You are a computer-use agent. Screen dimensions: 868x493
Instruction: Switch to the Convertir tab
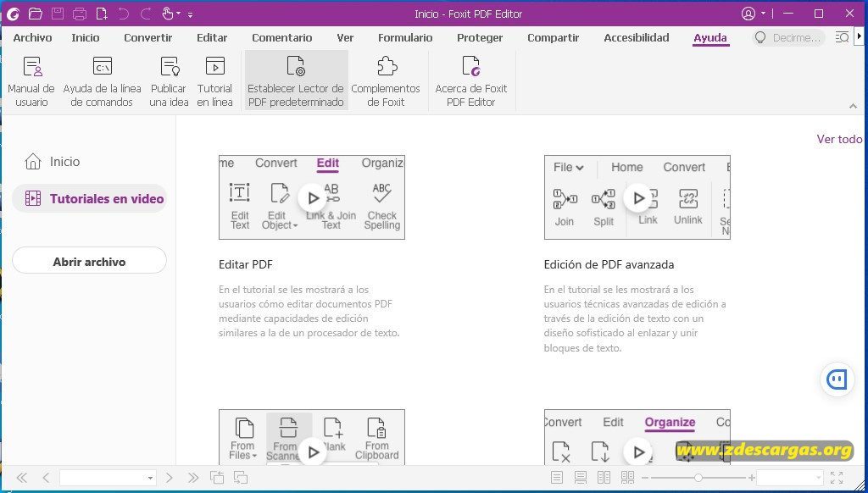147,37
